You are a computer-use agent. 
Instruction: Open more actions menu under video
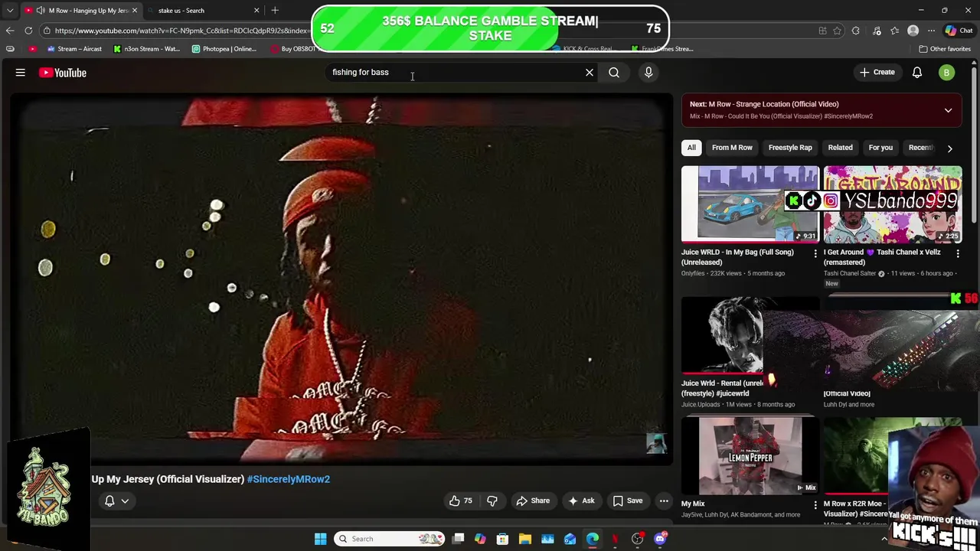pyautogui.click(x=664, y=500)
